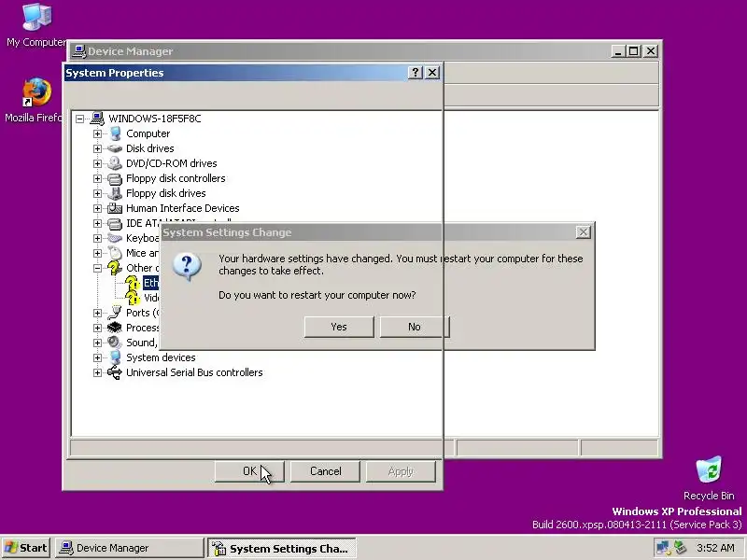Expand Universal Serial Bus controllers category

click(x=97, y=372)
